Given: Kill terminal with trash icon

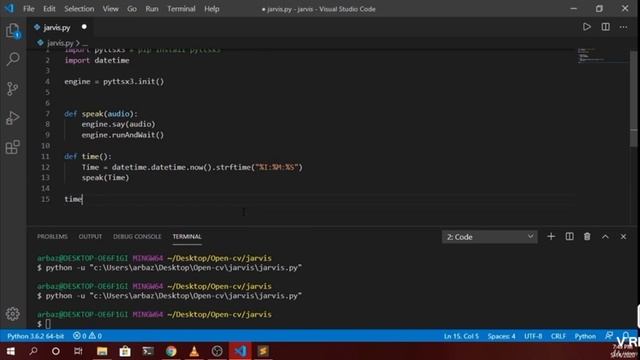Looking at the screenshot, I should 587,237.
